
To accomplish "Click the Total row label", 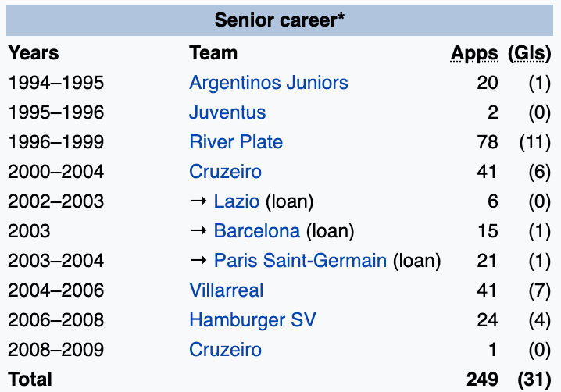I will coord(30,380).
